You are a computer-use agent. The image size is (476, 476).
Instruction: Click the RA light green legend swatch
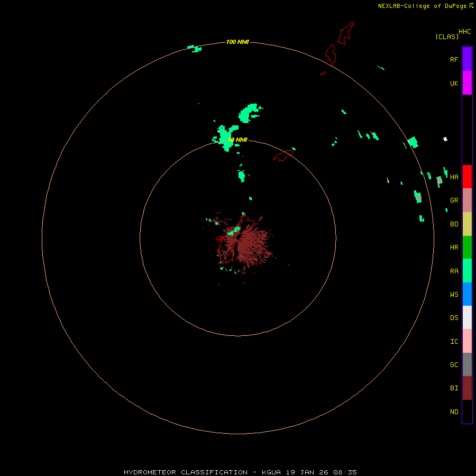tap(467, 271)
